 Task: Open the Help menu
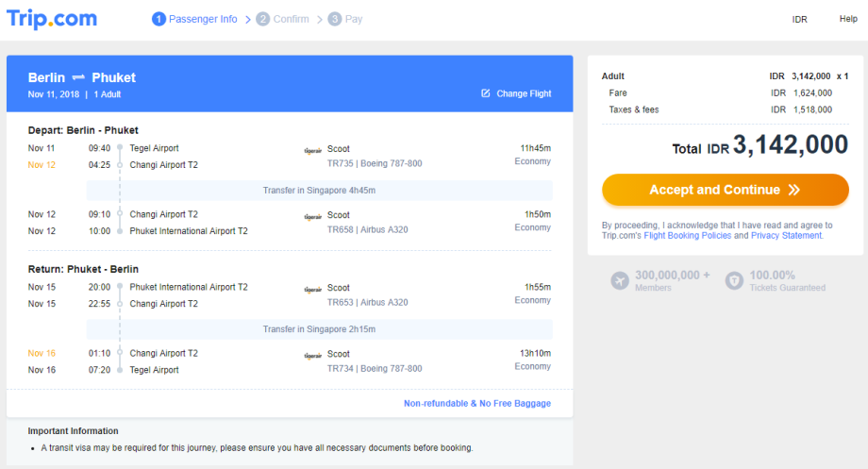pyautogui.click(x=848, y=19)
